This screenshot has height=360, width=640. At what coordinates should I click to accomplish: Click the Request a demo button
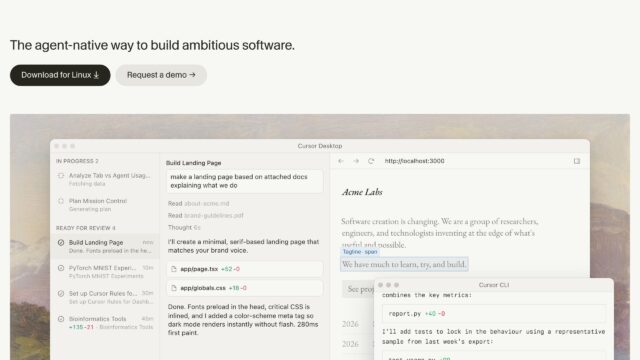pyautogui.click(x=161, y=75)
